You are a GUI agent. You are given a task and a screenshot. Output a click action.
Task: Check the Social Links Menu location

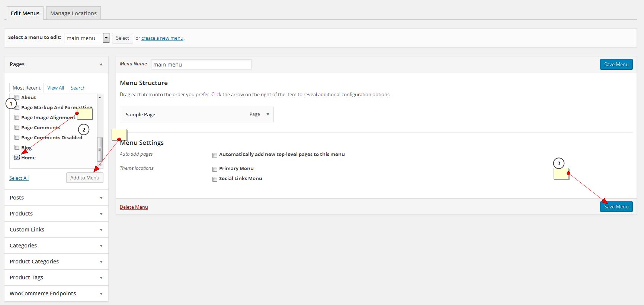[x=215, y=179]
